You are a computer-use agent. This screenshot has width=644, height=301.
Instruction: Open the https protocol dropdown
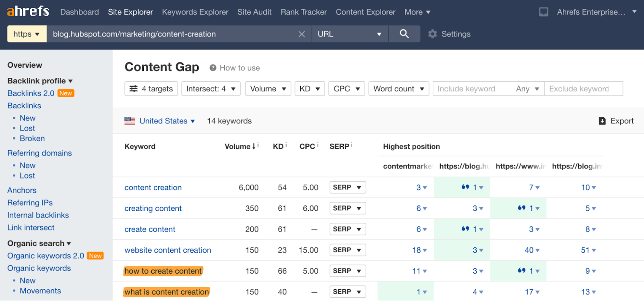pos(27,34)
